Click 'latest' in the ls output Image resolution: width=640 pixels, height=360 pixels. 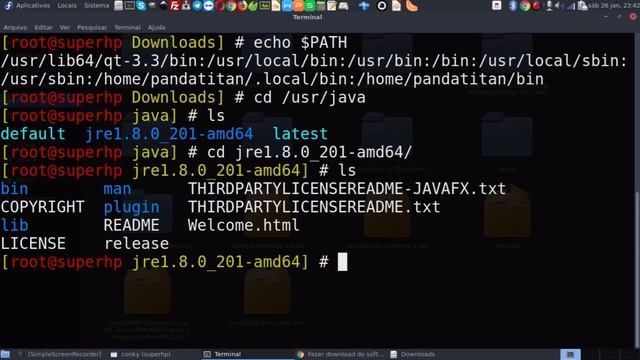300,134
